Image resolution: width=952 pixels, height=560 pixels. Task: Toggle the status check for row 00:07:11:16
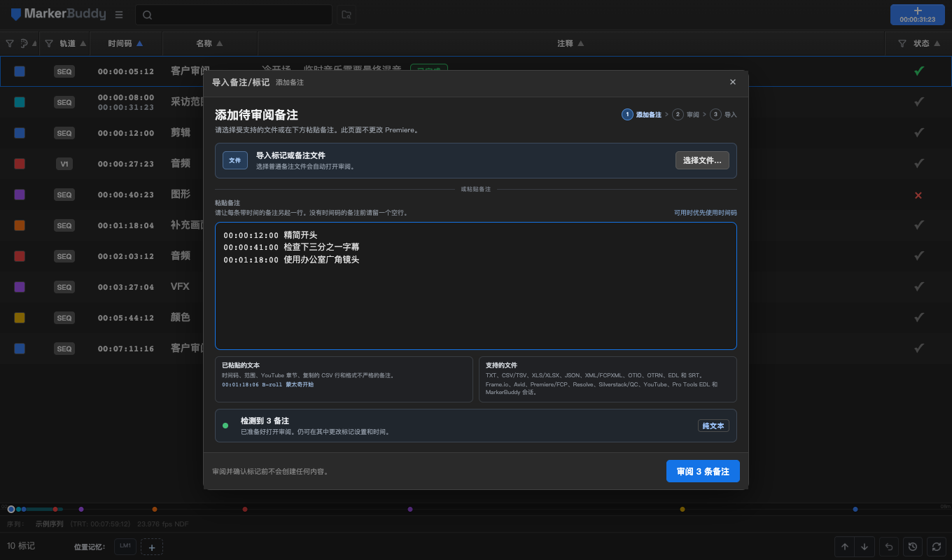[x=919, y=349]
